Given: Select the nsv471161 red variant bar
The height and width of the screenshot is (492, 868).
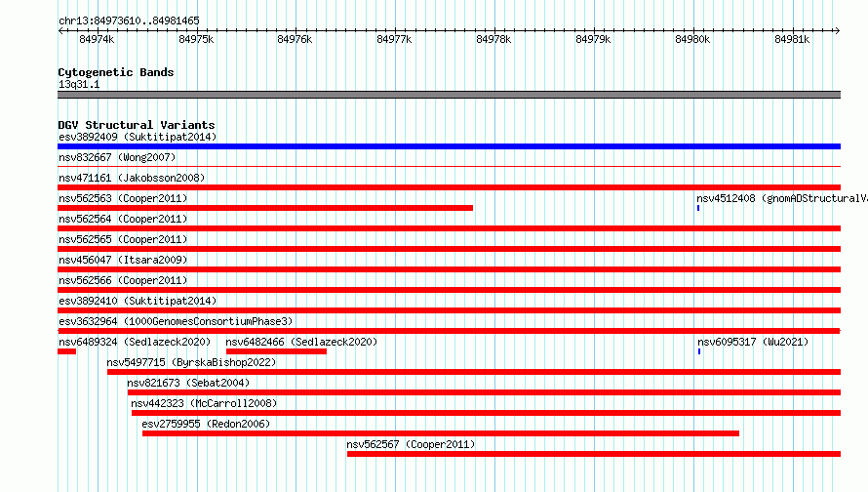Looking at the screenshot, I should click(449, 187).
